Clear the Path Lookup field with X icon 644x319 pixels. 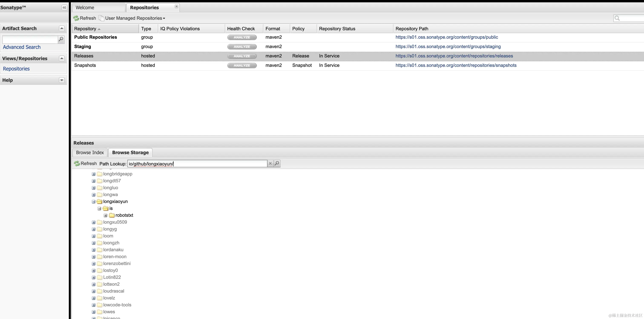pos(270,164)
